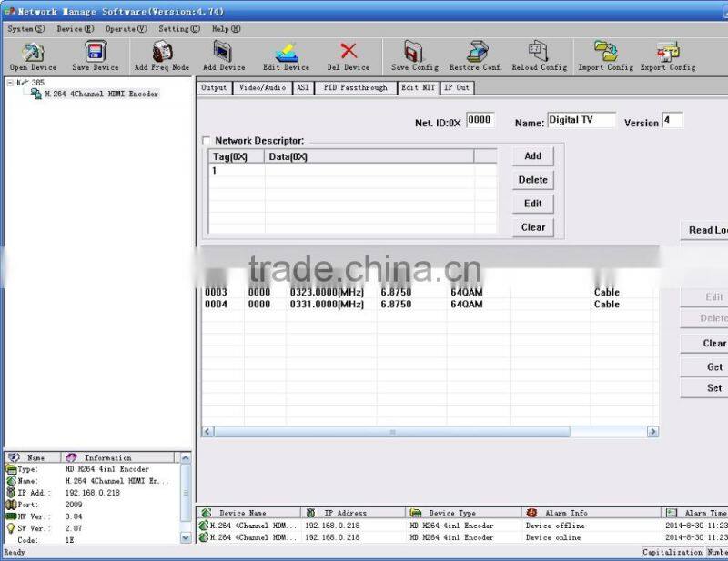The image size is (728, 561).
Task: Enable the Network Descriptor checkbox
Action: [x=207, y=141]
